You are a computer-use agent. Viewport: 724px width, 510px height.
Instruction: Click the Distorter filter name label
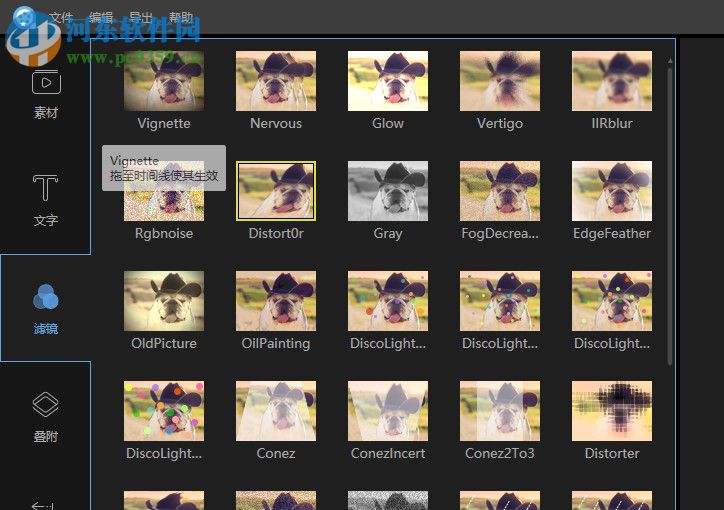coord(612,453)
